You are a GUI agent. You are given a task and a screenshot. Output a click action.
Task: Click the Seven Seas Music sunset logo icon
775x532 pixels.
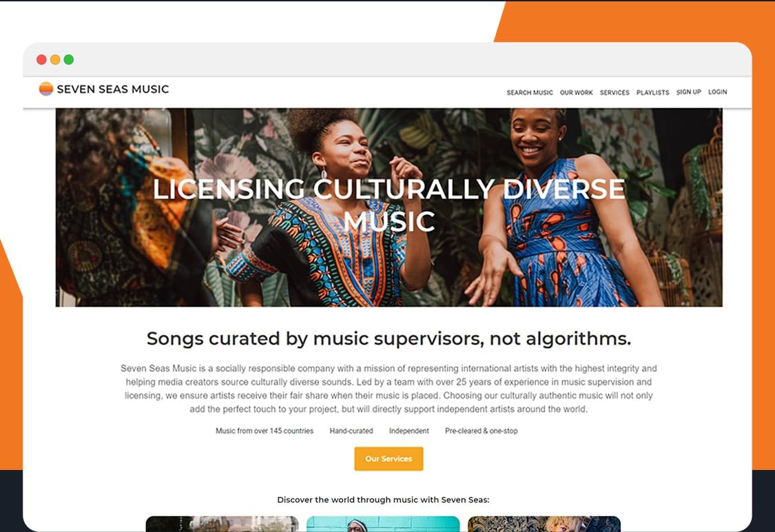tap(46, 88)
